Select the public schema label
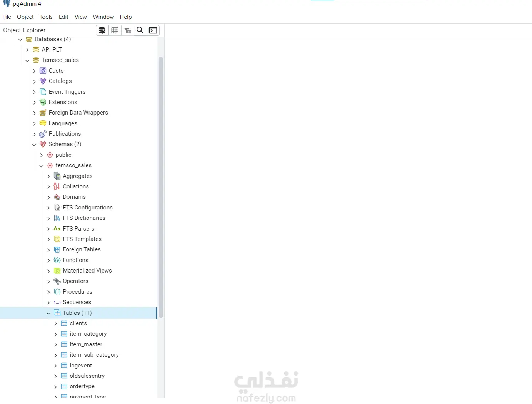This screenshot has height=404, width=532. 63,155
